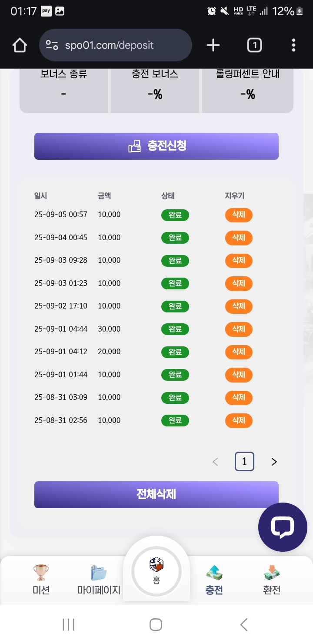This screenshot has width=313, height=644.
Task: Open the tab switcher showing 1 tab
Action: (x=254, y=45)
